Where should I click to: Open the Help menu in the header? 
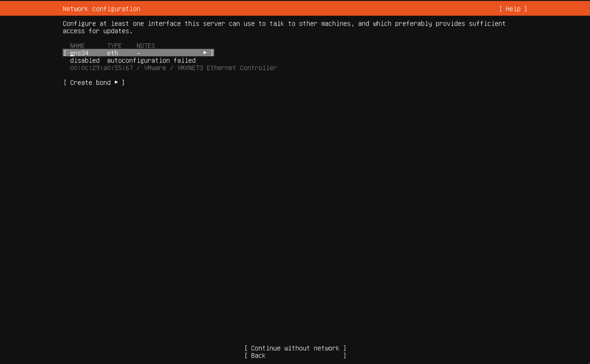(513, 9)
